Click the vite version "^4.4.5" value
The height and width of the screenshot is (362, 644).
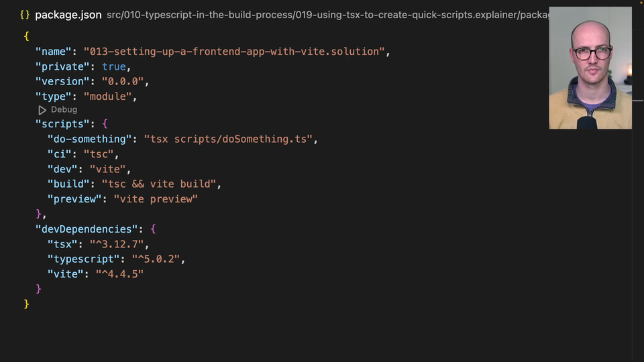[119, 274]
